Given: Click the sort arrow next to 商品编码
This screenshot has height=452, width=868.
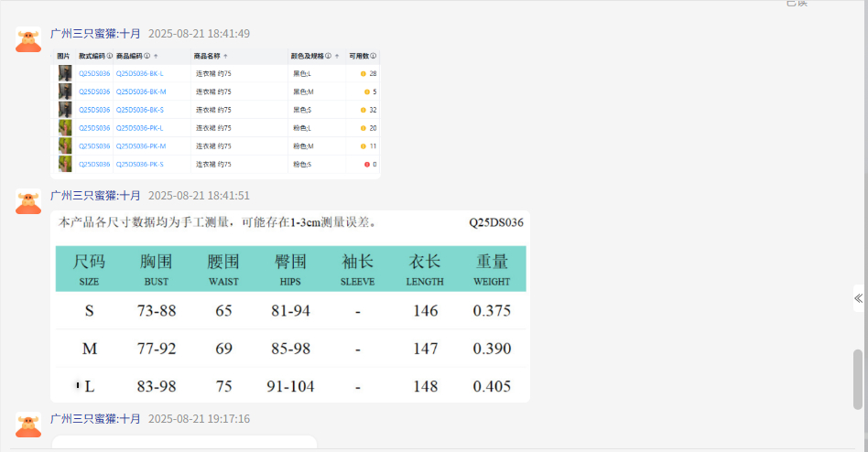Looking at the screenshot, I should (156, 56).
